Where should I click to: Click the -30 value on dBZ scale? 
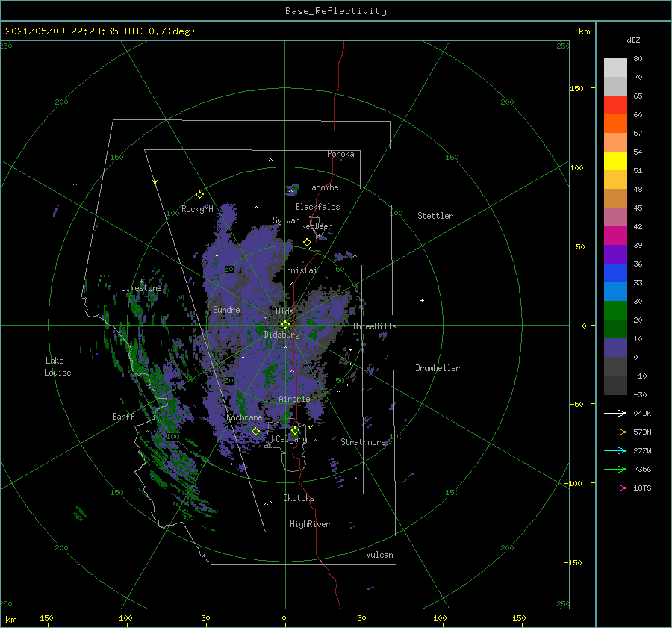point(640,394)
